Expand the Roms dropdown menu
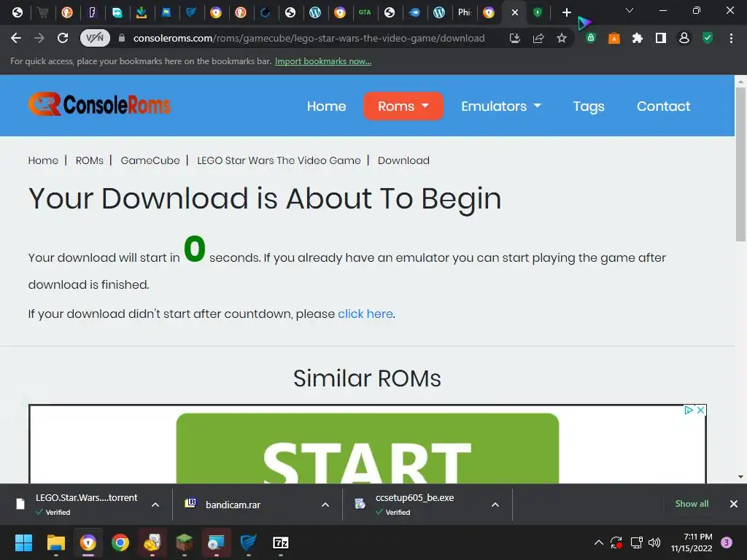 tap(403, 106)
